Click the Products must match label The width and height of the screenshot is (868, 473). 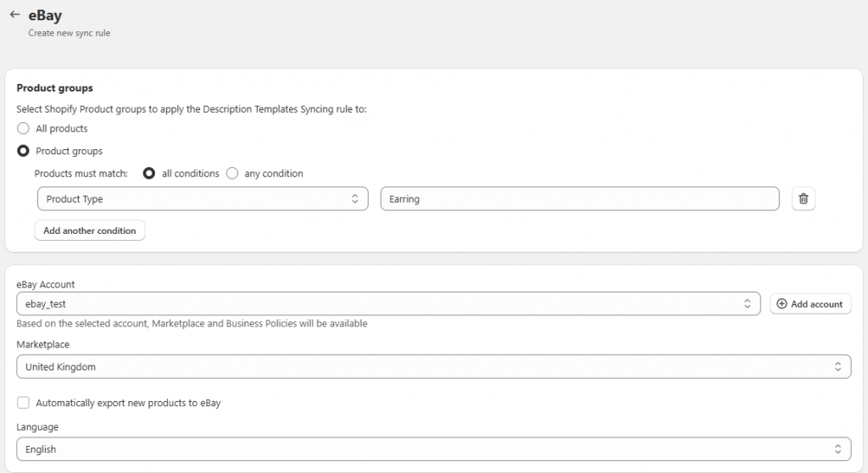pyautogui.click(x=81, y=174)
